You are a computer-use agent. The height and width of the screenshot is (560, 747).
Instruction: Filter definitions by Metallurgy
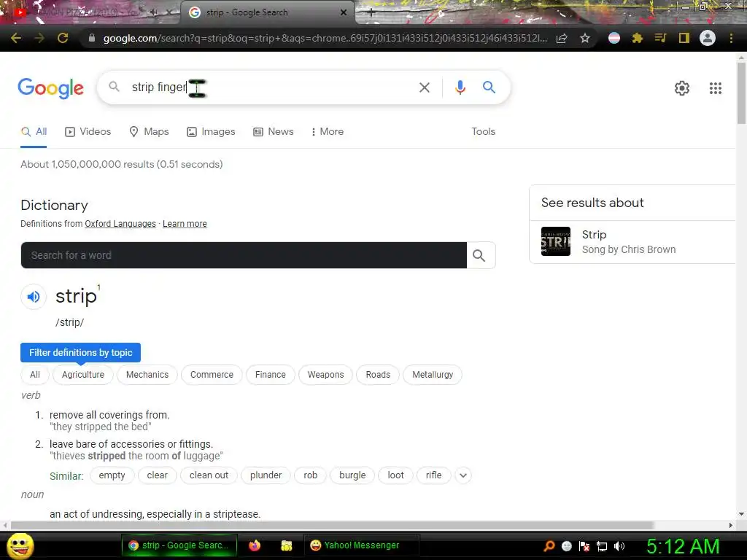point(433,375)
